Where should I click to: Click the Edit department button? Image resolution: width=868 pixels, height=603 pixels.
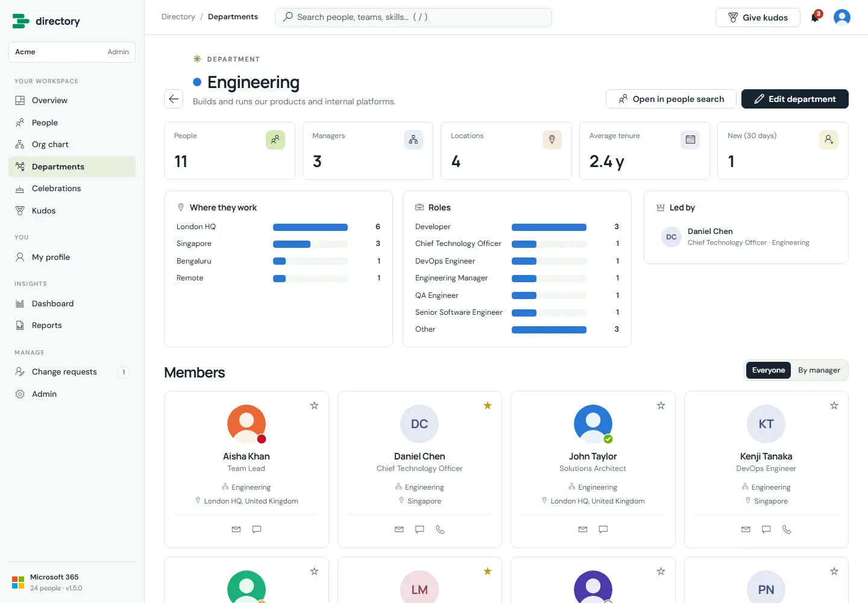coord(794,99)
